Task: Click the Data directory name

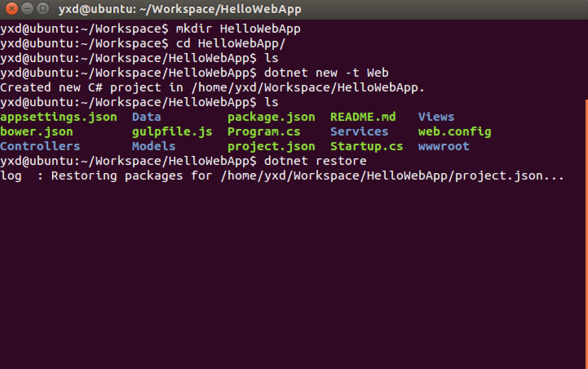Action: 146,117
